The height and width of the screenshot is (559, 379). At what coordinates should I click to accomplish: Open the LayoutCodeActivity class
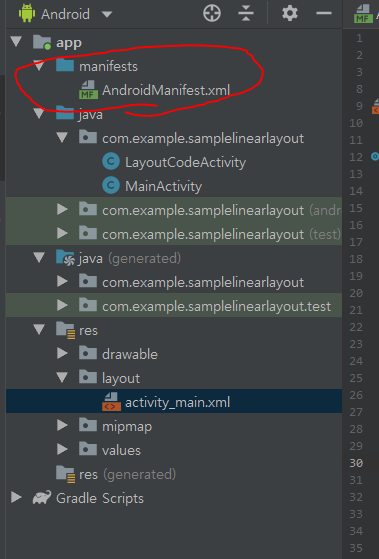(185, 163)
